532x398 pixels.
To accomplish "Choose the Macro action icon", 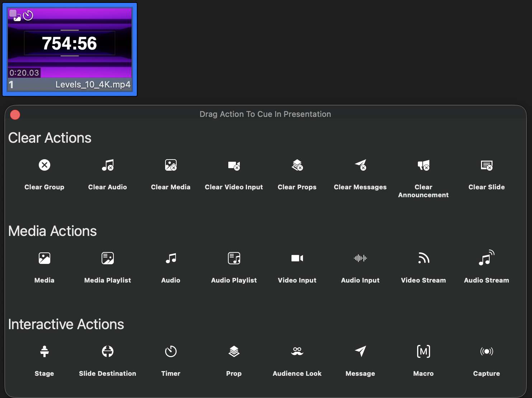I will pyautogui.click(x=424, y=351).
